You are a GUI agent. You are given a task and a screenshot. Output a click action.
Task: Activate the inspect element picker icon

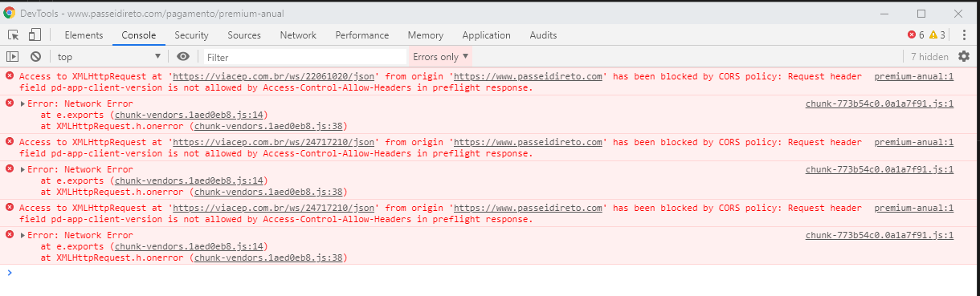(14, 35)
